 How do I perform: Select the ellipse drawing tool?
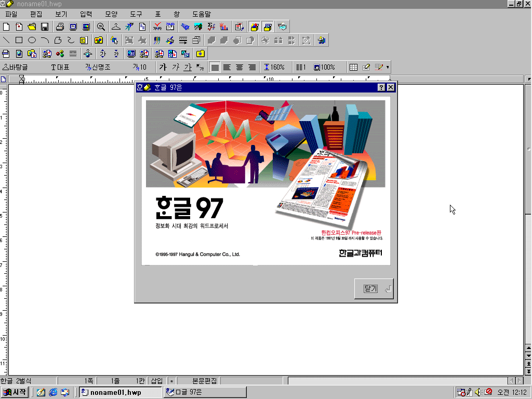click(32, 41)
